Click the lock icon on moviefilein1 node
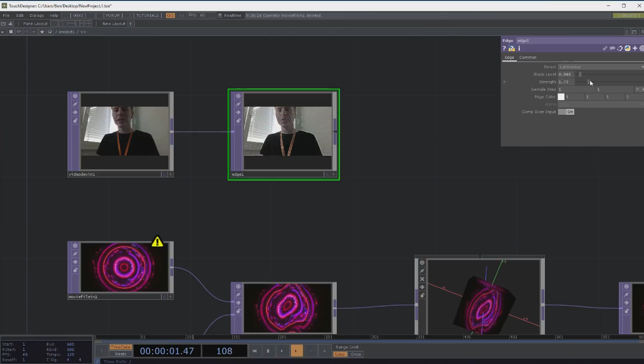The image size is (644, 364). pos(75,270)
